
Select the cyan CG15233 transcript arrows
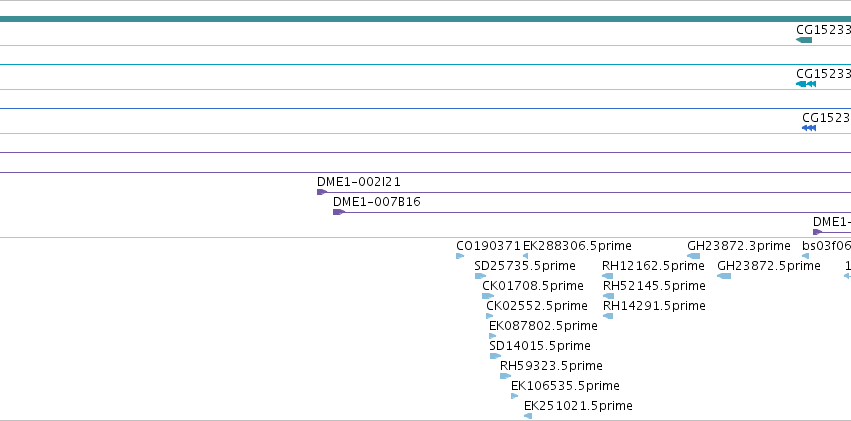click(806, 84)
